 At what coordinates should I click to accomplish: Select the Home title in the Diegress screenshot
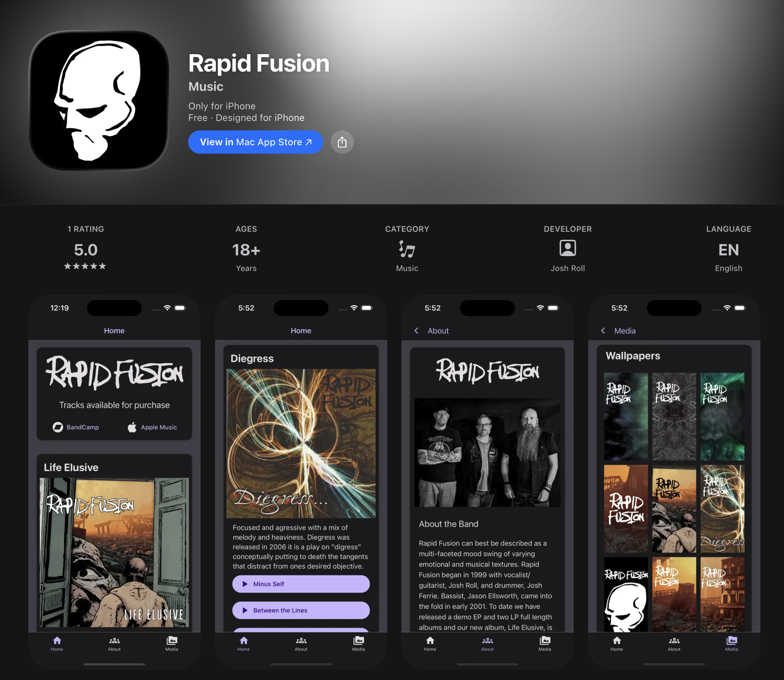300,331
